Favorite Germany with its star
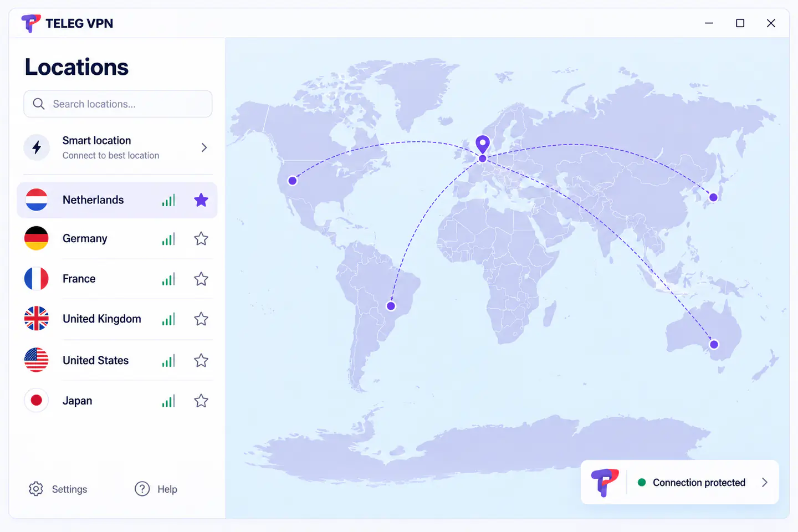This screenshot has height=532, width=798. pyautogui.click(x=201, y=239)
